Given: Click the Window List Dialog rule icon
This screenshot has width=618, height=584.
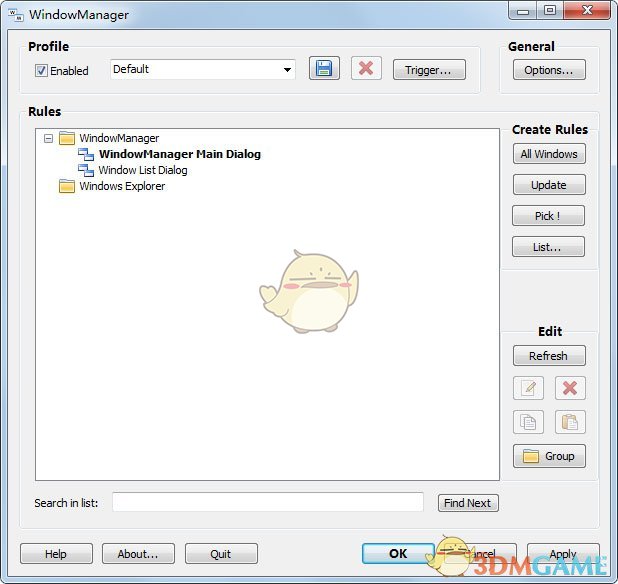Looking at the screenshot, I should [86, 170].
